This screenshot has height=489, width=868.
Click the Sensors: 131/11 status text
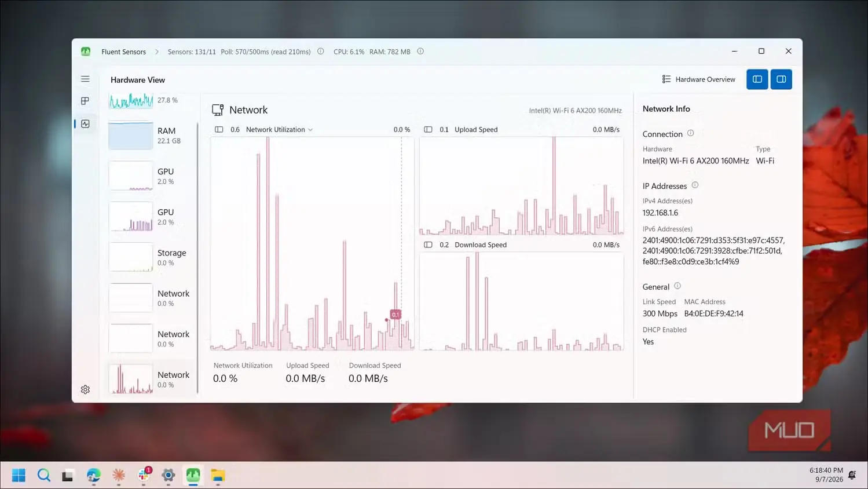pyautogui.click(x=192, y=52)
